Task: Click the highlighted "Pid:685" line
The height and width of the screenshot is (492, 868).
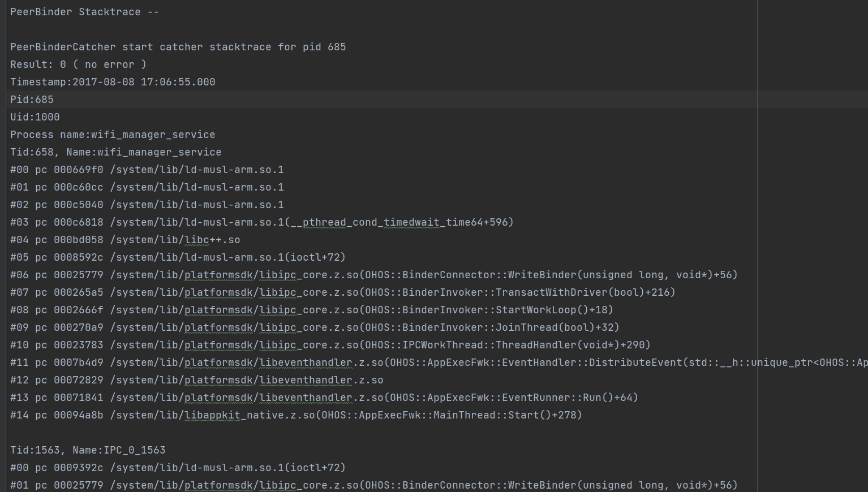Action: [32, 100]
